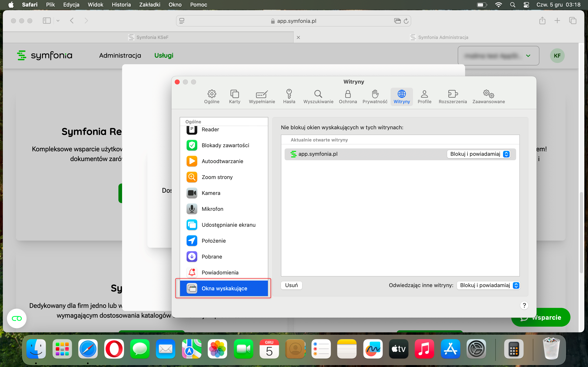Open Control Center in the menu bar
The height and width of the screenshot is (367, 588).
tap(526, 5)
